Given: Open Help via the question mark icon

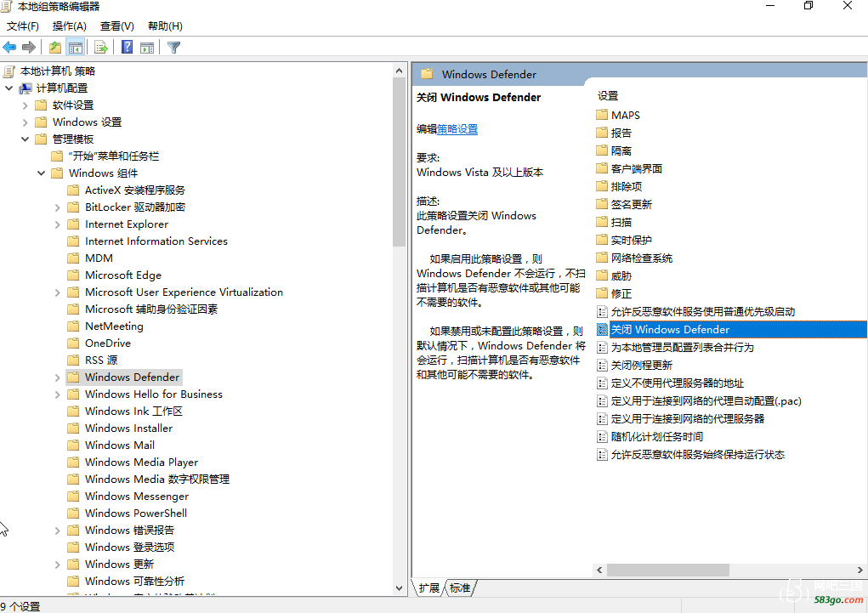Looking at the screenshot, I should click(x=127, y=48).
